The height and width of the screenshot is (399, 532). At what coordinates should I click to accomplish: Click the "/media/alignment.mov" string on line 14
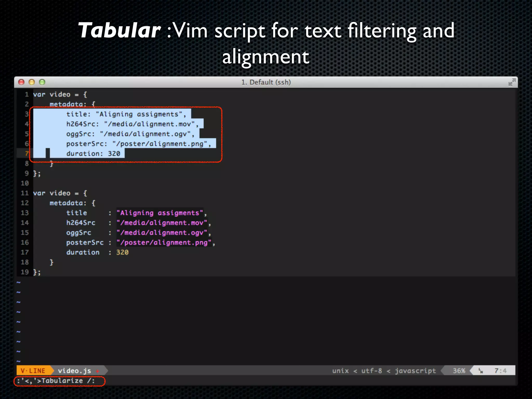[x=162, y=223]
